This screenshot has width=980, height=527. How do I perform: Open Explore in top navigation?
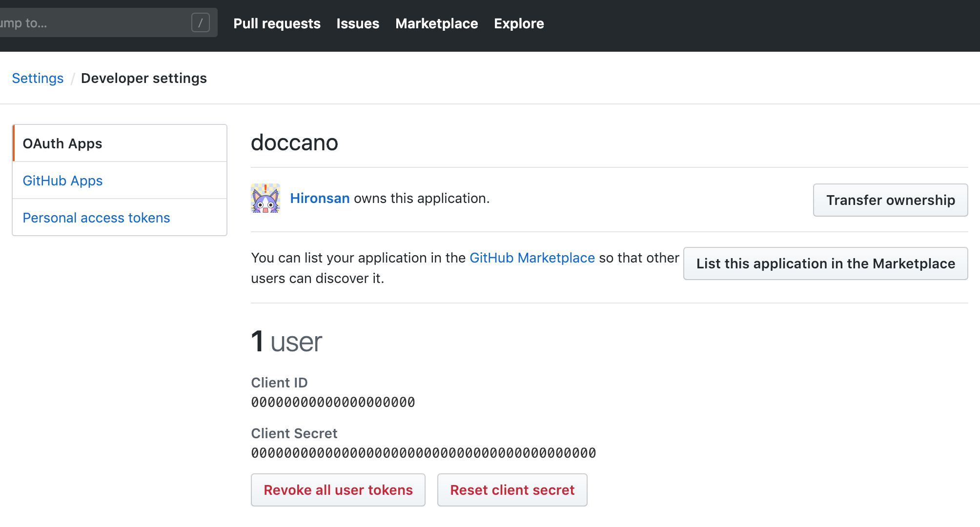[x=519, y=23]
